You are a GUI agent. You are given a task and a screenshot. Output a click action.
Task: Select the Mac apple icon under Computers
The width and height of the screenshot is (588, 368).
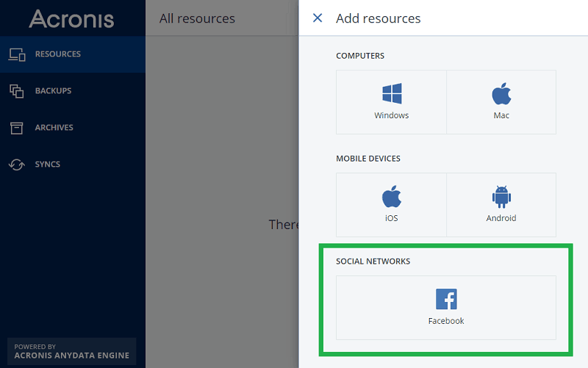[x=501, y=94]
